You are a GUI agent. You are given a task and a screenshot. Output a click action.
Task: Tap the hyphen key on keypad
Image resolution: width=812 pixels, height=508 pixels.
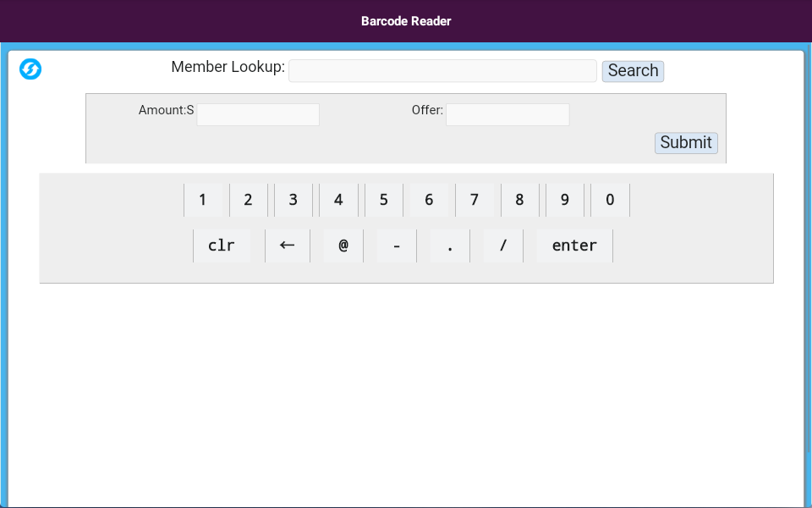(x=397, y=246)
